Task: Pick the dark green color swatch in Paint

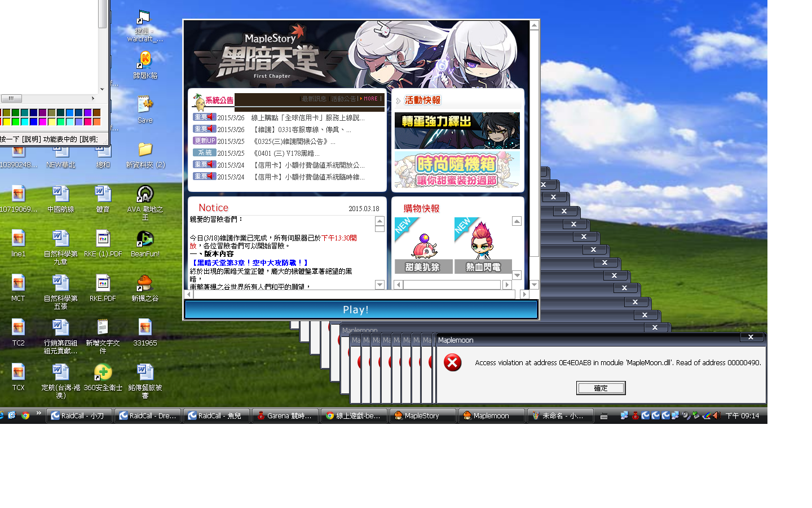Action: coord(15,113)
